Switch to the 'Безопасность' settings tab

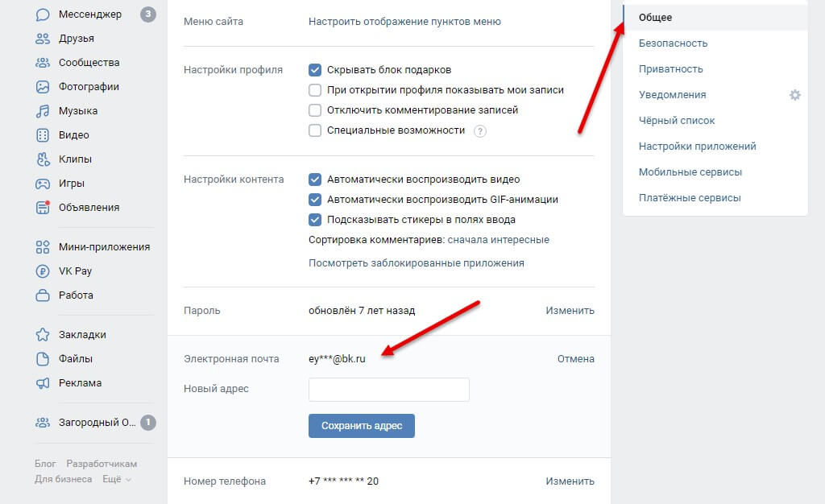coord(673,43)
